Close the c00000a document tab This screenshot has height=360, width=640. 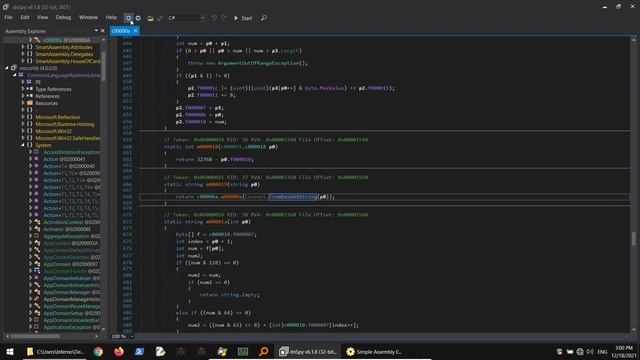(x=136, y=31)
